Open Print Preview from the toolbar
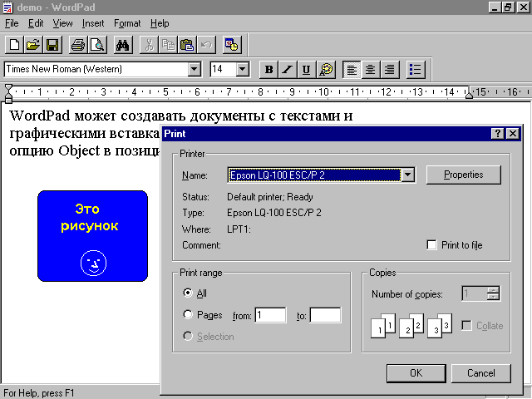This screenshot has height=399, width=532. coord(97,45)
